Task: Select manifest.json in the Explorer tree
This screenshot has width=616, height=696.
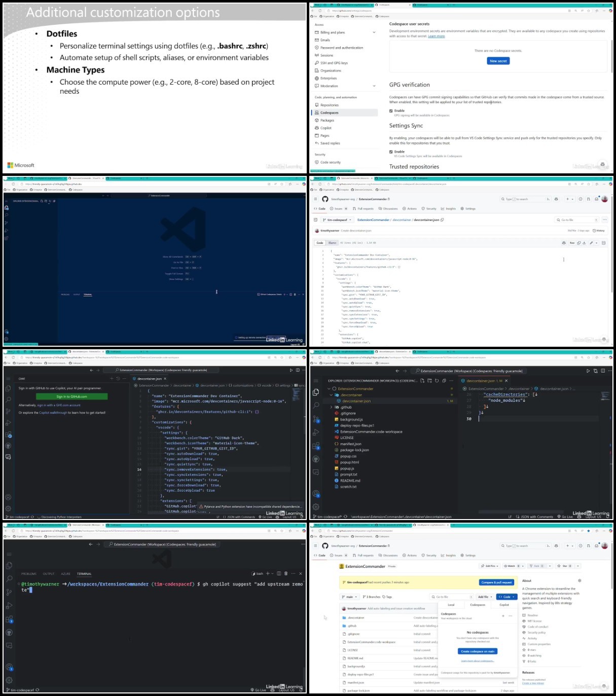Action: coord(351,444)
